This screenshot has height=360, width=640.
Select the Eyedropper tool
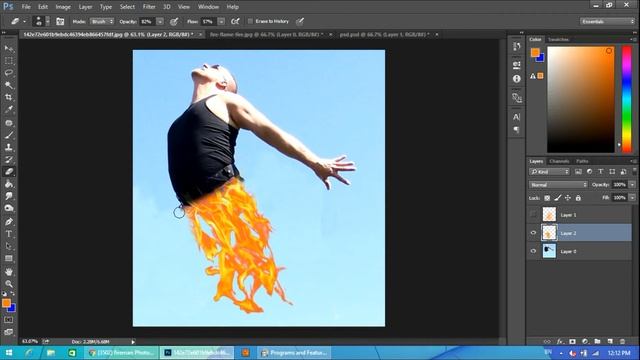click(x=9, y=109)
